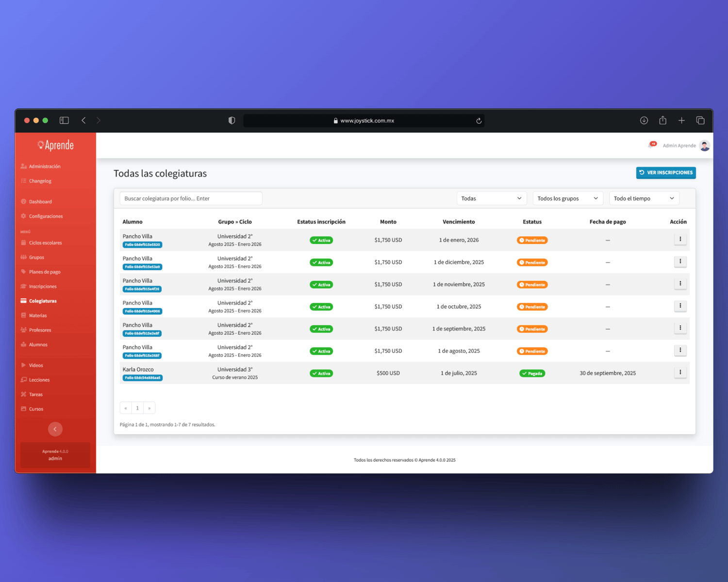
Task: Click the Admin Aprende avatar picture
Action: 705,145
